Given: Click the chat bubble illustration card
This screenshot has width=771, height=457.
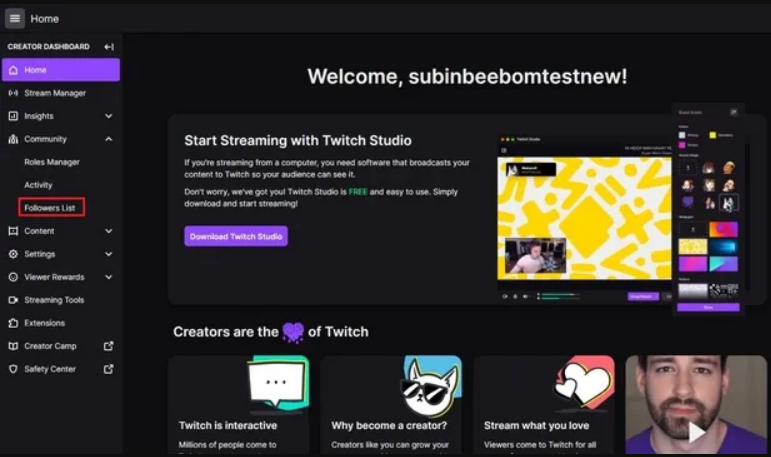Looking at the screenshot, I should click(278, 383).
